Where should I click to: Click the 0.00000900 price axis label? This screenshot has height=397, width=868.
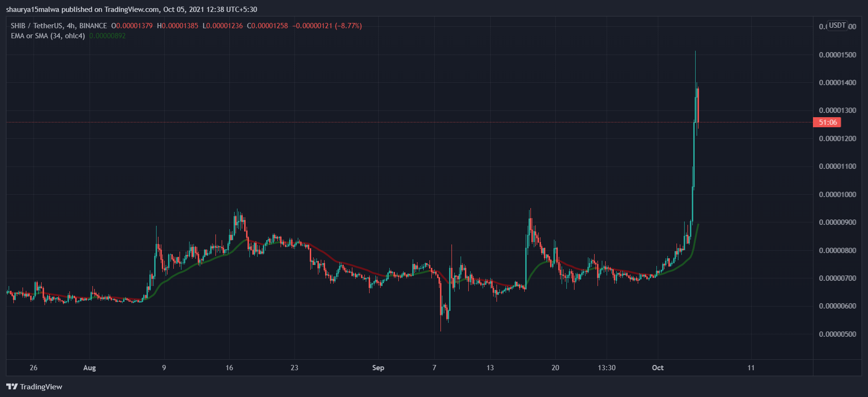[837, 222]
